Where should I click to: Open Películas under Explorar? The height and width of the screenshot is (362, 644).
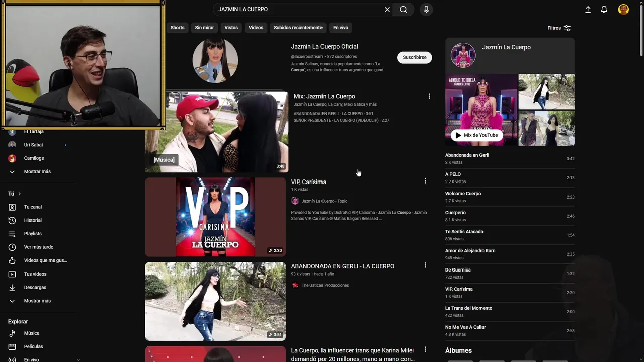pos(39,346)
